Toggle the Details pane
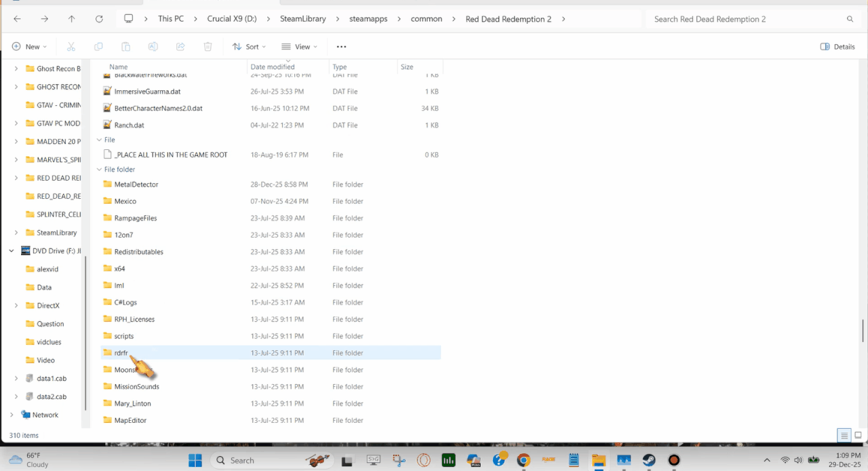The image size is (868, 471). (x=837, y=46)
